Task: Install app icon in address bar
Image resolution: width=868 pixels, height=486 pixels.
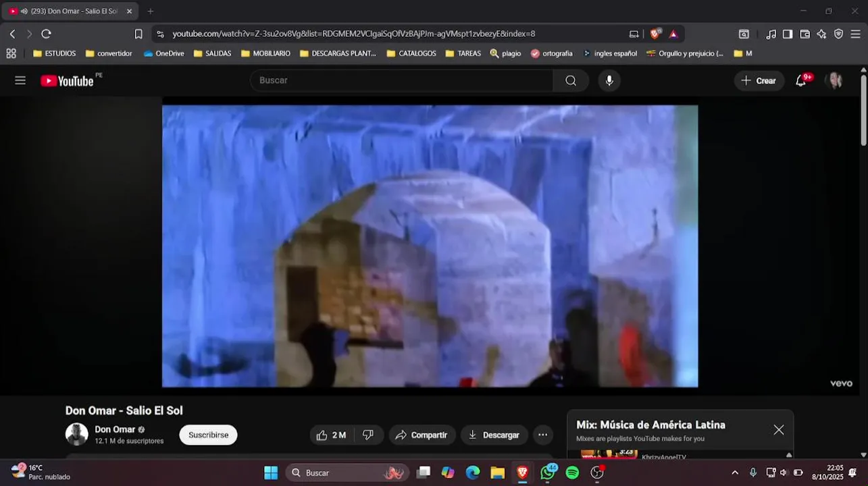Action: (634, 34)
